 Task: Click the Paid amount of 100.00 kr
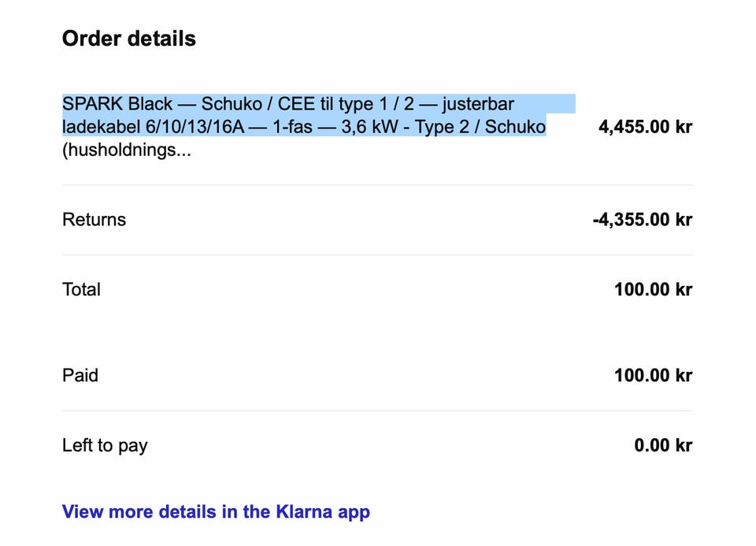(x=653, y=375)
